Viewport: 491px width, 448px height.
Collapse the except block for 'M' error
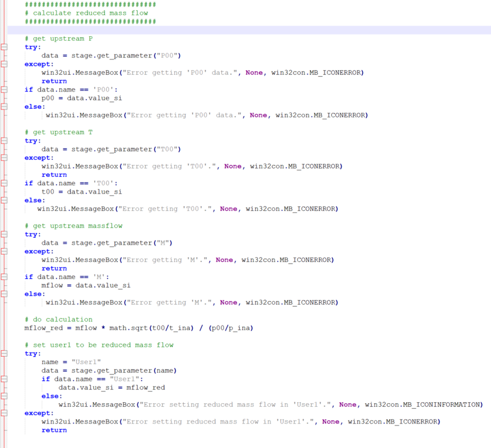[4, 251]
